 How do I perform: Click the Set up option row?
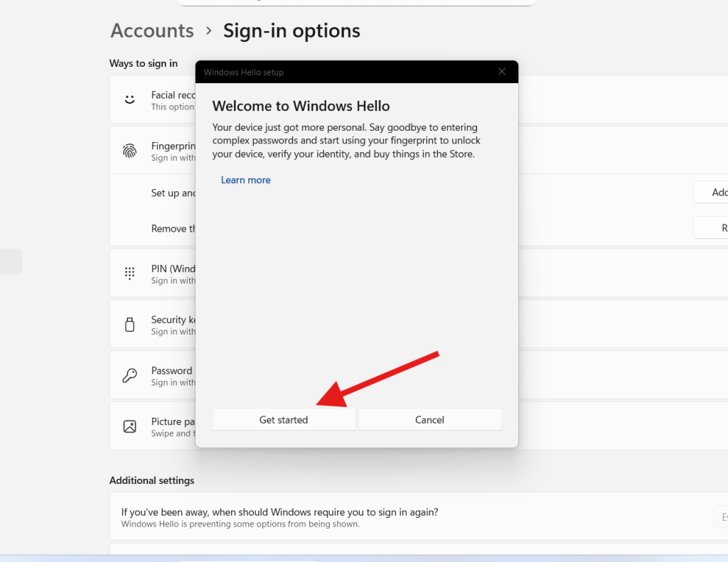[171, 193]
